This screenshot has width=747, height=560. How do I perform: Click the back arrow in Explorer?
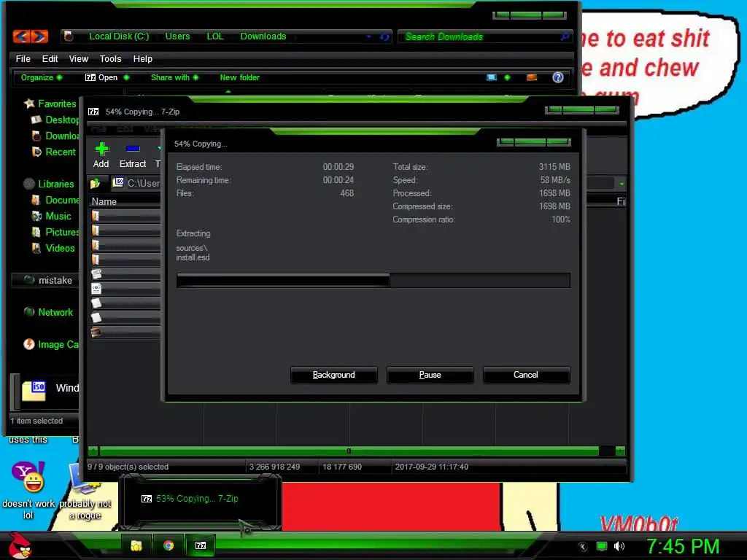coord(21,36)
